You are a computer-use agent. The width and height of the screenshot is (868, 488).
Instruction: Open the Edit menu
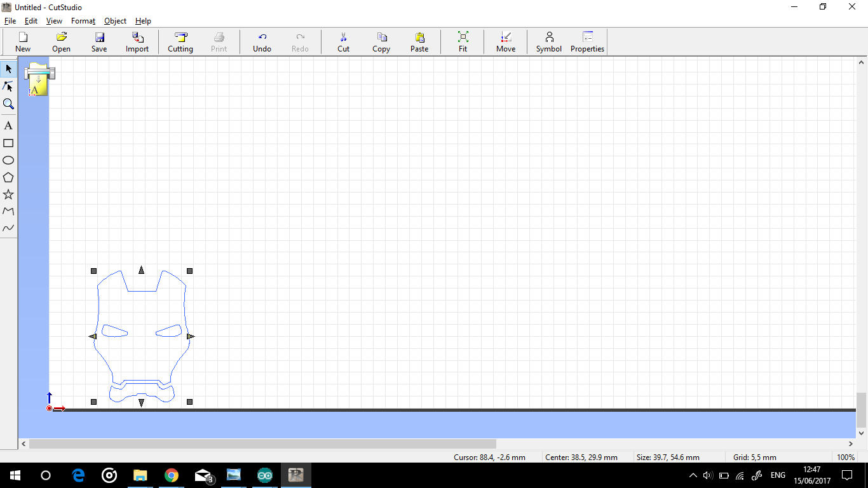point(31,21)
